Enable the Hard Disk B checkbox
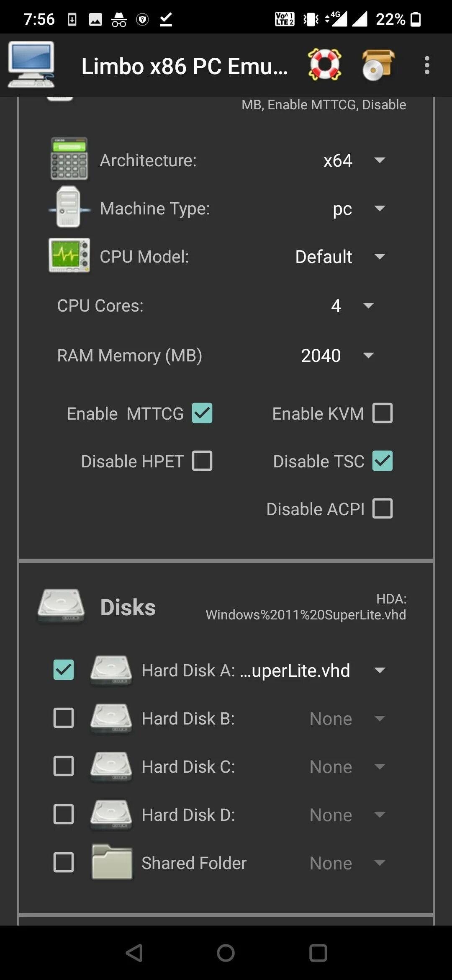The image size is (452, 980). click(x=64, y=718)
